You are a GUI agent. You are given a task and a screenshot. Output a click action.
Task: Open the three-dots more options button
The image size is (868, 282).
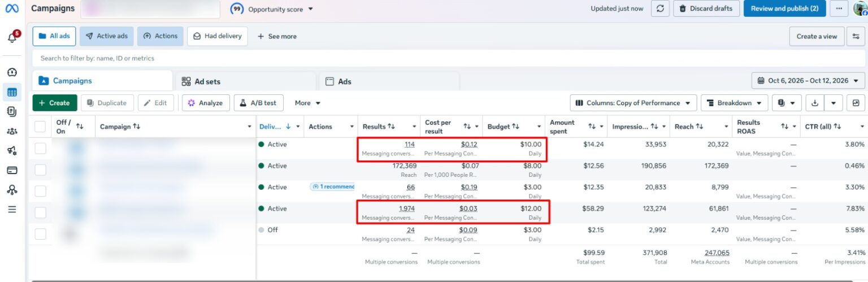[839, 8]
